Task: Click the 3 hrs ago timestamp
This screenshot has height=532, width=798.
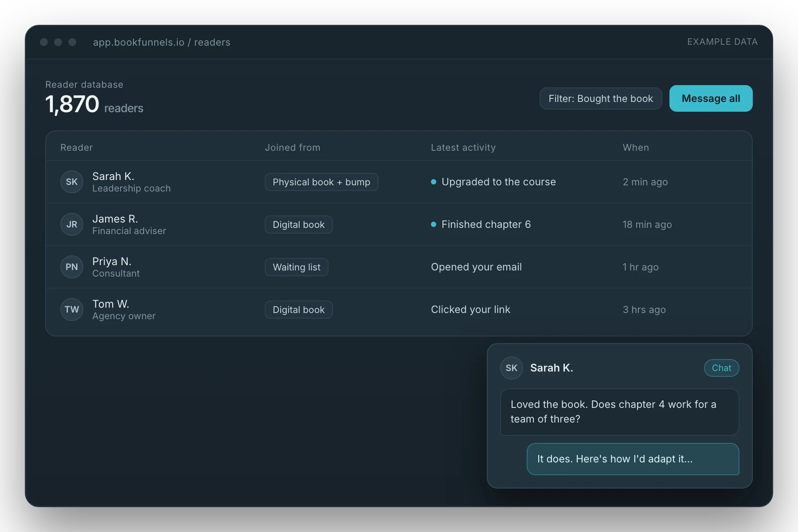Action: [644, 309]
